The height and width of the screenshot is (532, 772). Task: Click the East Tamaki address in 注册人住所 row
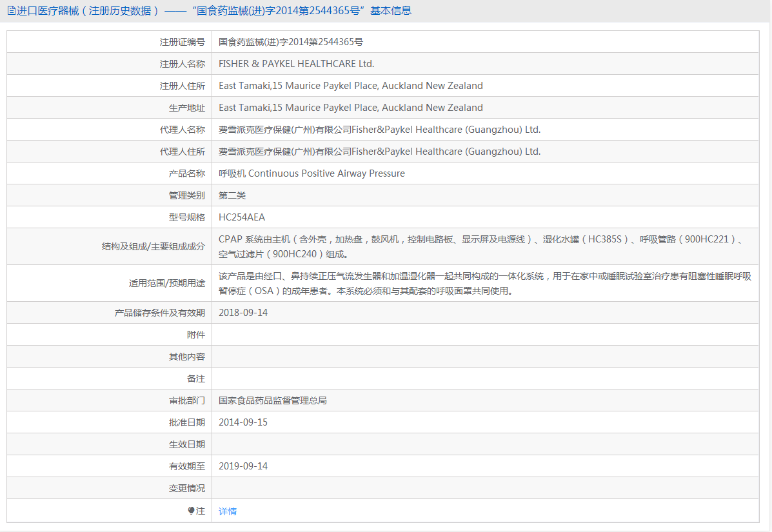click(351, 86)
